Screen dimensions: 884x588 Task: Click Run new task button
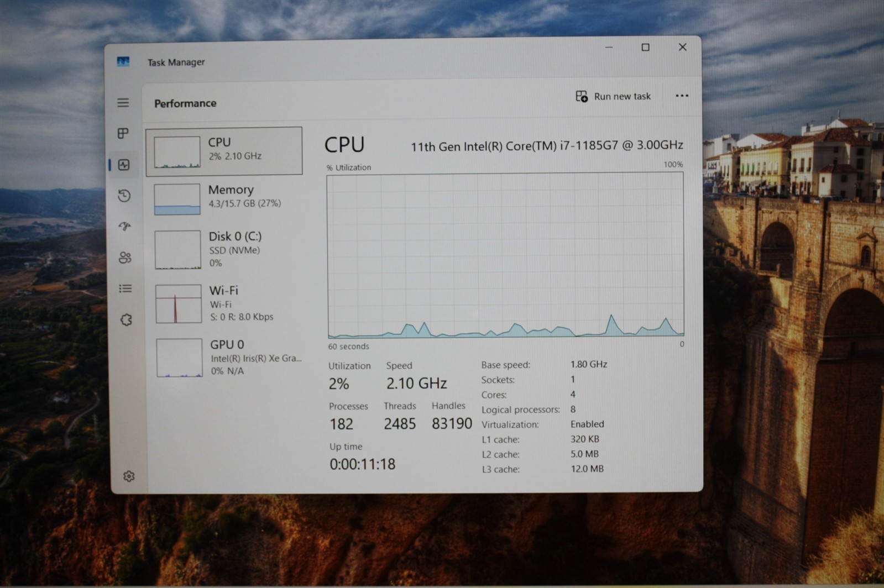point(613,96)
